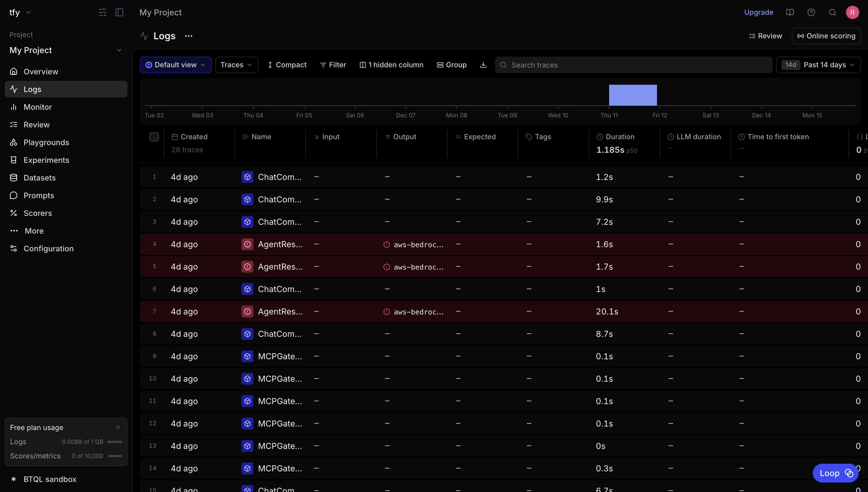The width and height of the screenshot is (868, 492).
Task: Open the help question mark icon
Action: click(x=811, y=12)
